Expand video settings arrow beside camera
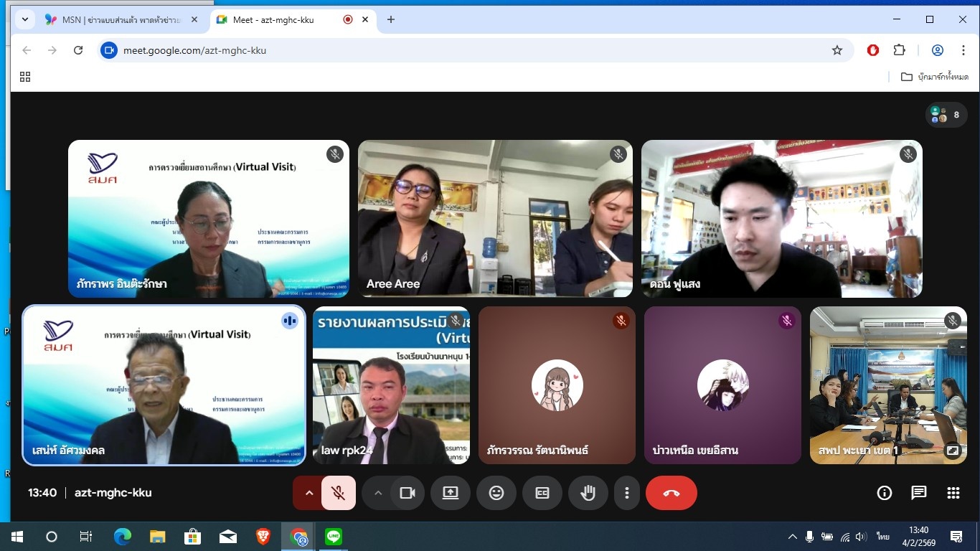This screenshot has height=551, width=980. pyautogui.click(x=378, y=493)
